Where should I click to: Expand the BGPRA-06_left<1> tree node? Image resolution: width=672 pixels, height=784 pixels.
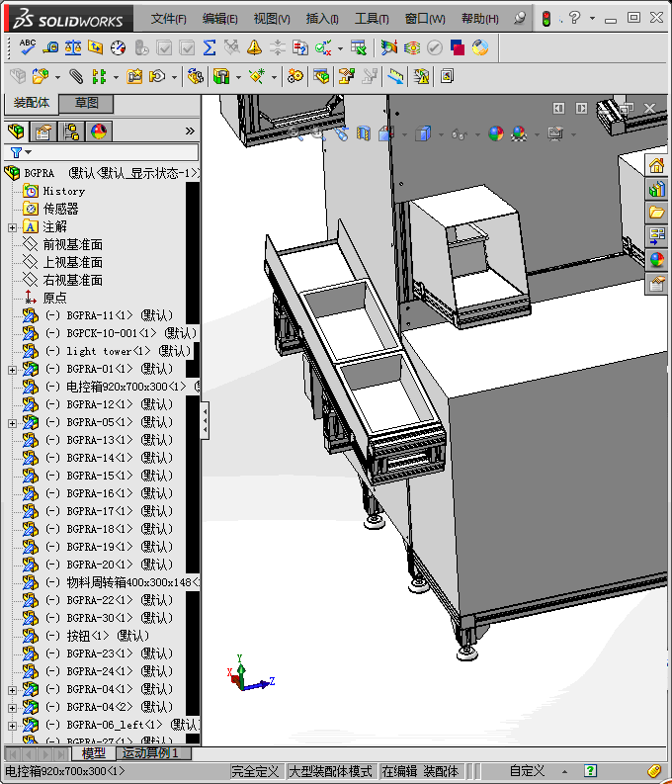tap(13, 726)
